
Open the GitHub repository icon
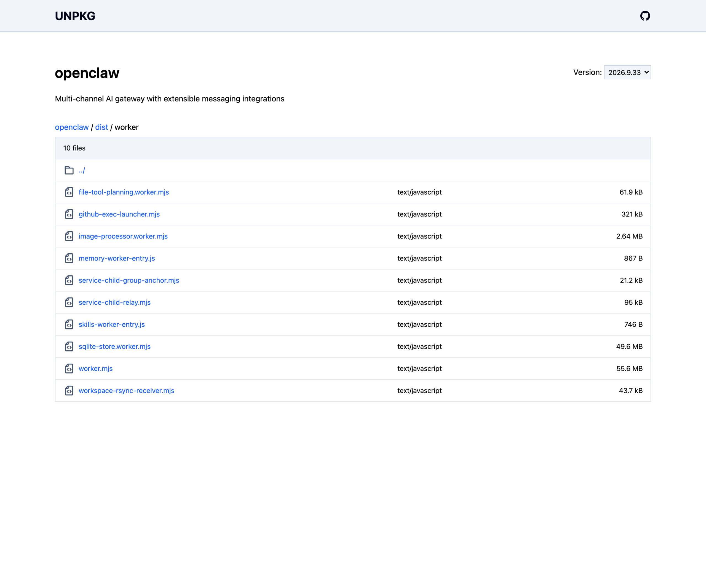(645, 16)
